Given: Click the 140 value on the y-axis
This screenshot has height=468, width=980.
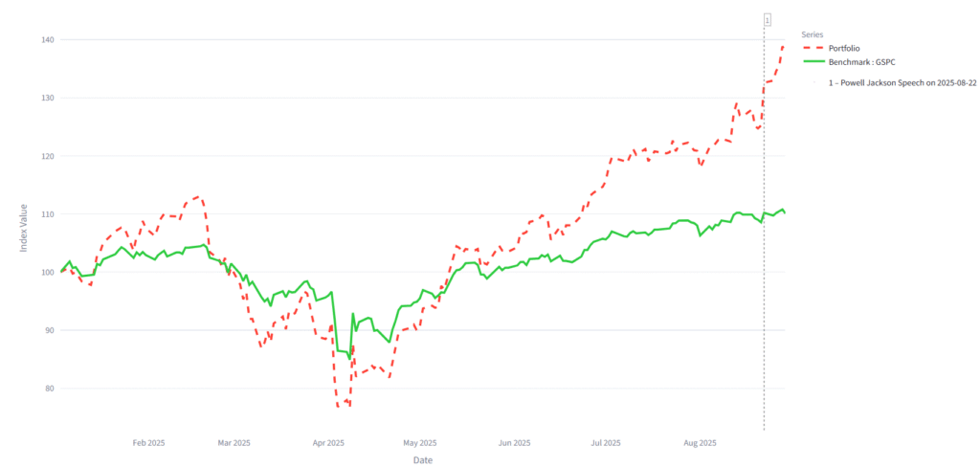Looking at the screenshot, I should click(47, 40).
